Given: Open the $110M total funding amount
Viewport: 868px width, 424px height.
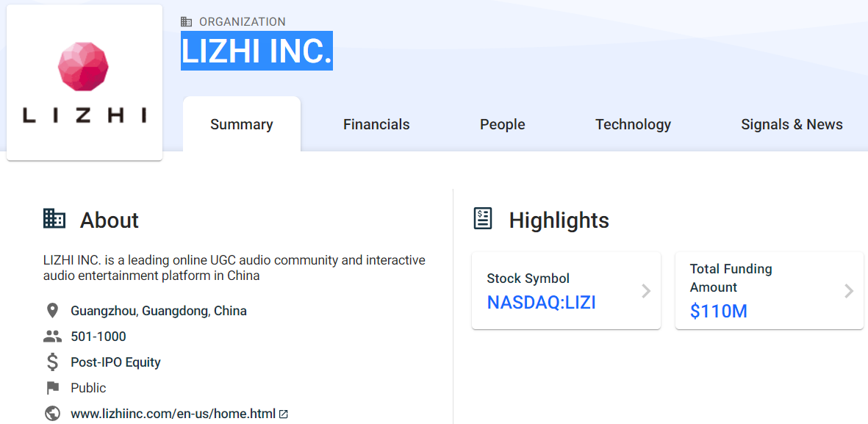Looking at the screenshot, I should coord(719,312).
